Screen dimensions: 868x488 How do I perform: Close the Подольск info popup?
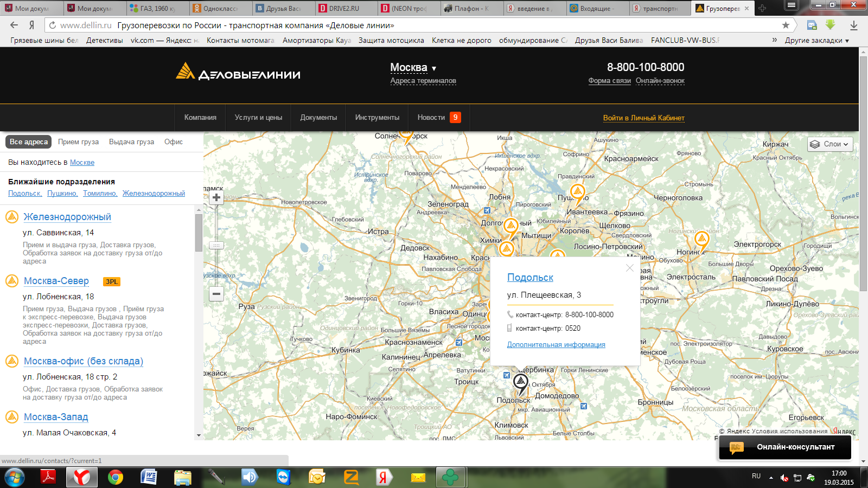[x=629, y=268]
